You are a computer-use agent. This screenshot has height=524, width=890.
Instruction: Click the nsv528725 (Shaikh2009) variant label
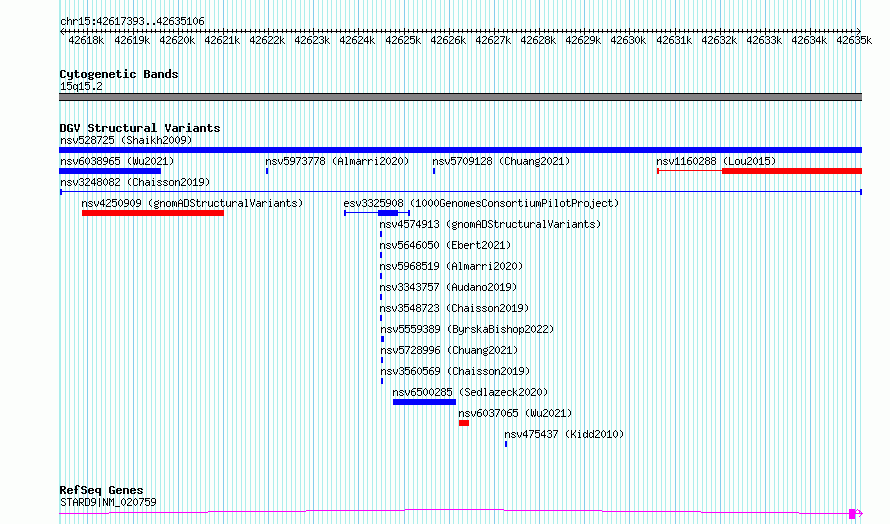(x=126, y=140)
